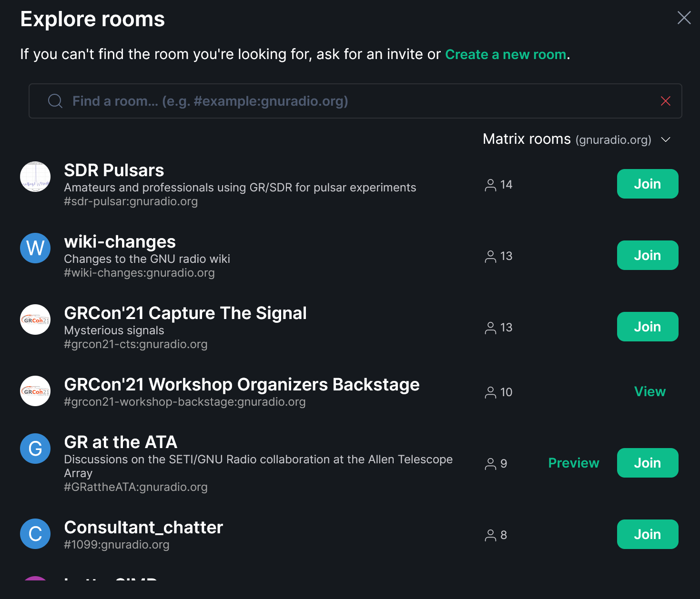The image size is (700, 599).
Task: Click the GR at the ATA avatar
Action: click(x=35, y=449)
